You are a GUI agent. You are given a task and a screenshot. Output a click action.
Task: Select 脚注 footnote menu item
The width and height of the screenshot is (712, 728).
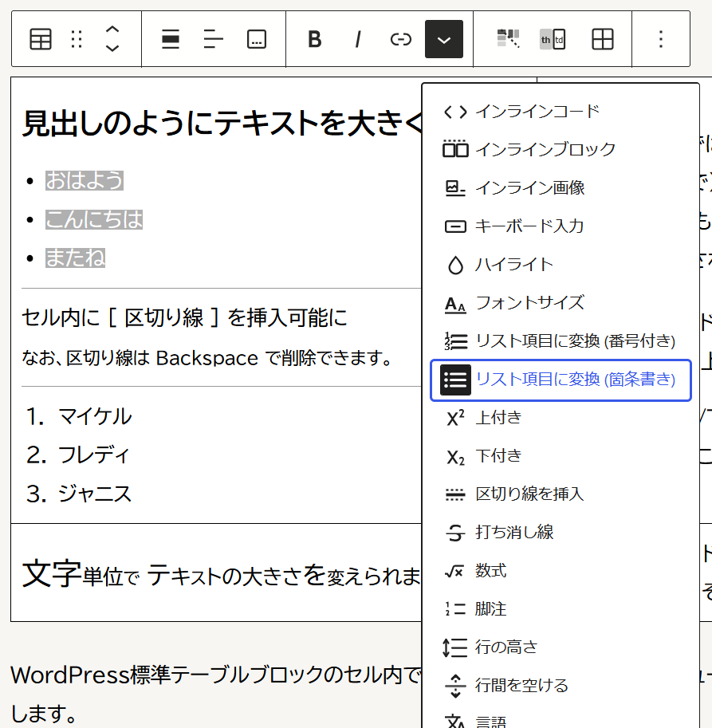click(561, 608)
